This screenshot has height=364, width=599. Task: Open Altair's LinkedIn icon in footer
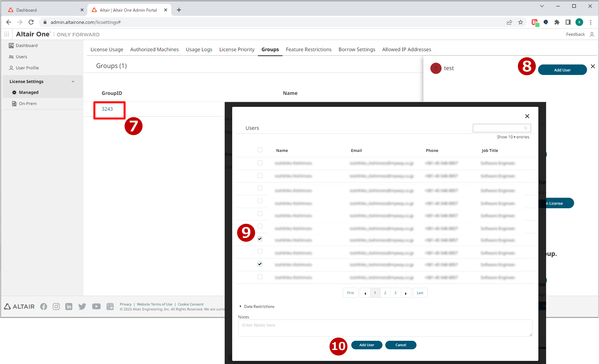(x=69, y=307)
